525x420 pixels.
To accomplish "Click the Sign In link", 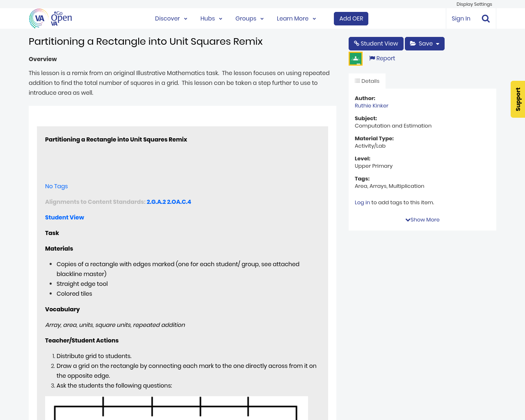I will tap(461, 18).
